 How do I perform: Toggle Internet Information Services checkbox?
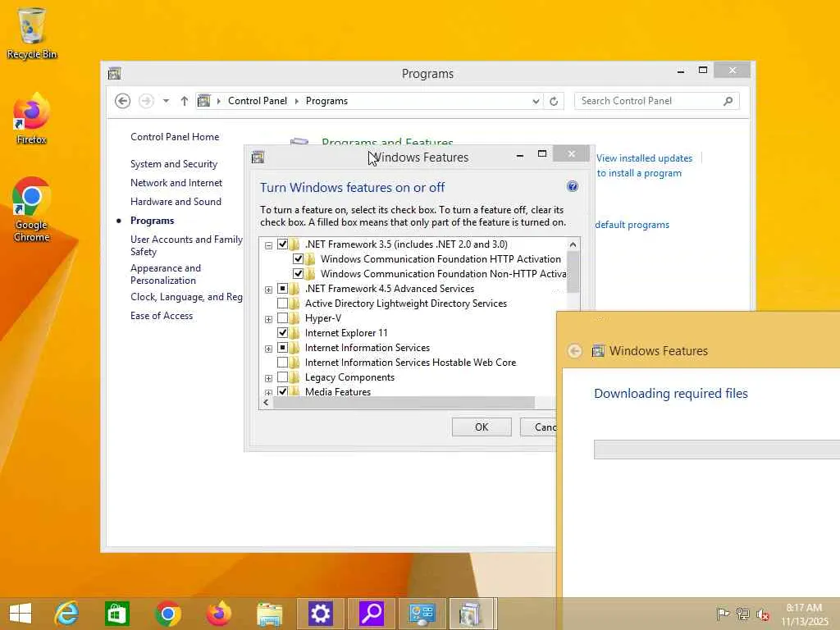[x=282, y=348]
